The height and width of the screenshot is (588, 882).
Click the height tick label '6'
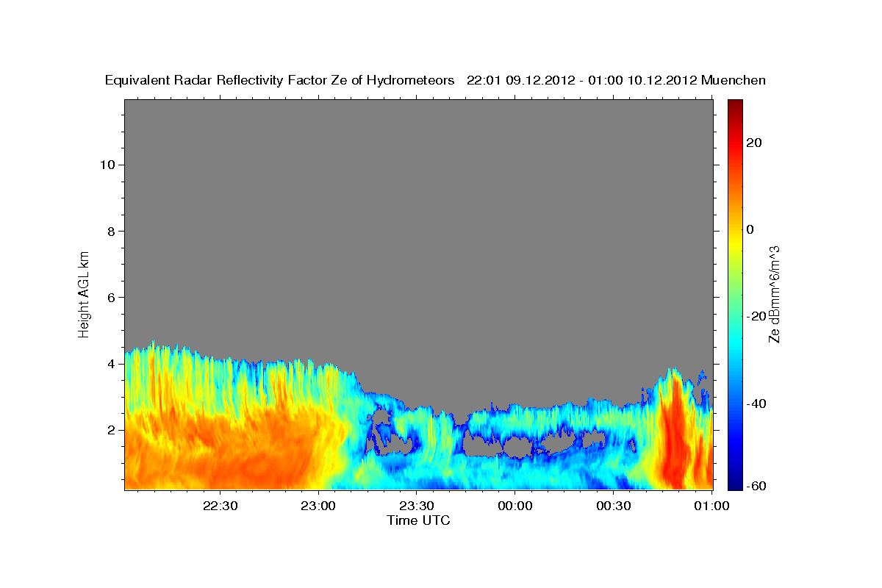[110, 297]
